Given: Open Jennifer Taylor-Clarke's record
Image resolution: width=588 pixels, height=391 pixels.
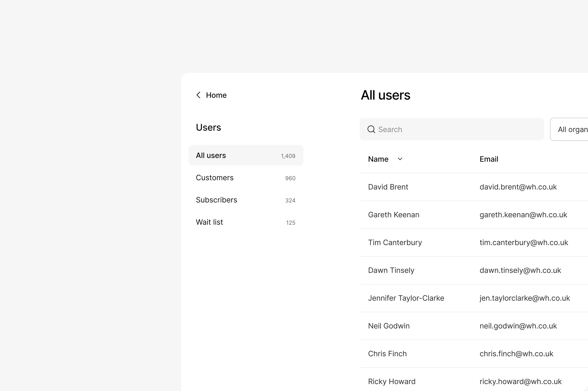Looking at the screenshot, I should pos(406,298).
